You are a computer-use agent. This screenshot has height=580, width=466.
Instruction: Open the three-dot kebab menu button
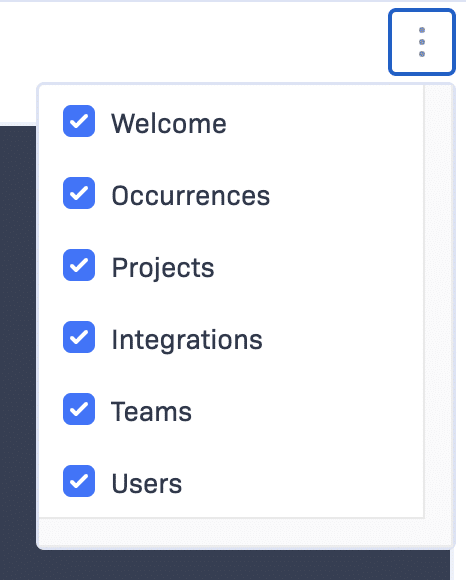click(x=422, y=42)
